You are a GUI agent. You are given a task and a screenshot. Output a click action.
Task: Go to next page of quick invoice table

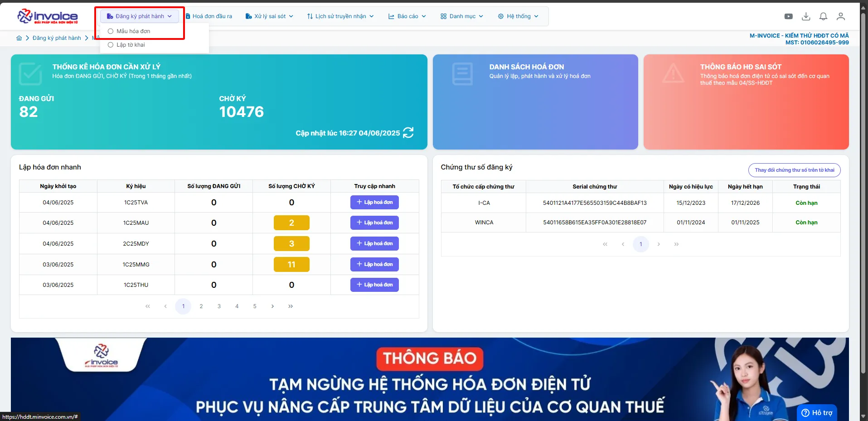272,306
